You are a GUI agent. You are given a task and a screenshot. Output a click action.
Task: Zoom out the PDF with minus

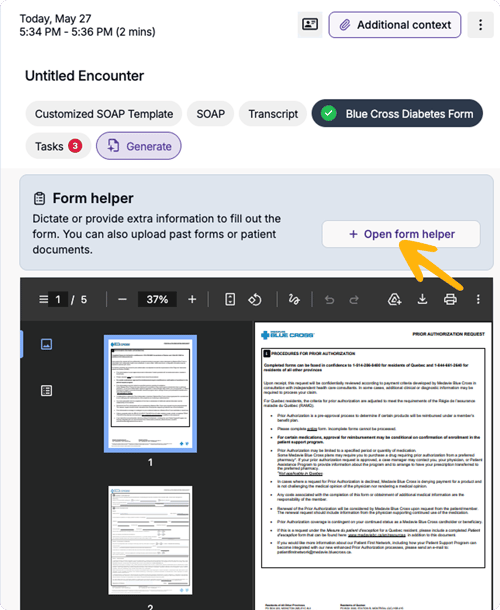(122, 299)
